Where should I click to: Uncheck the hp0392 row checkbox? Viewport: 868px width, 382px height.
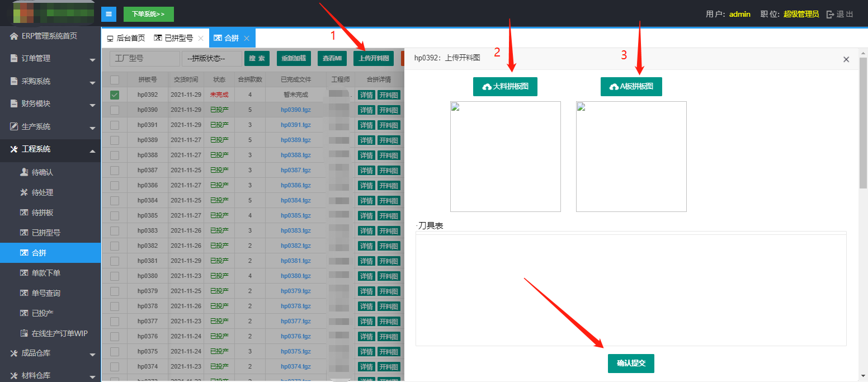(x=115, y=95)
